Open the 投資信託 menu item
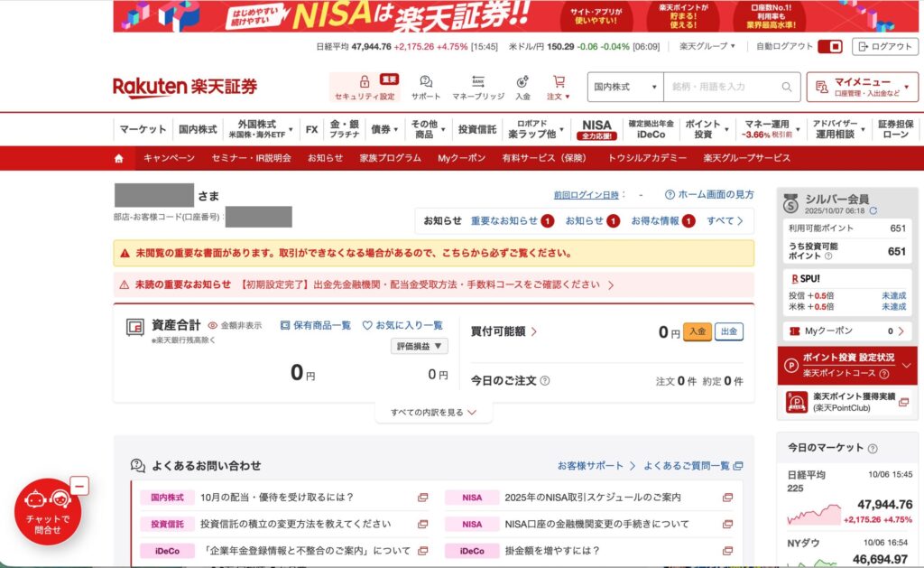924x568 pixels. click(476, 130)
